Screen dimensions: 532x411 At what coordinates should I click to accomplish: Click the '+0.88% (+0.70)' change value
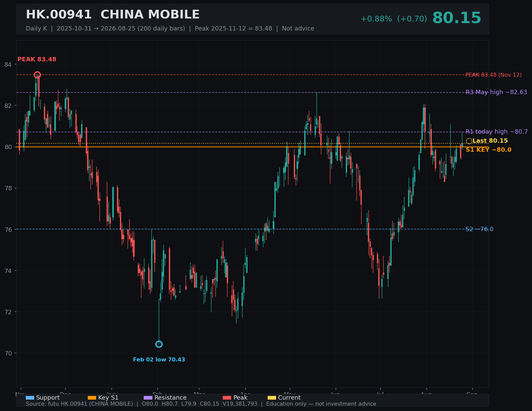pos(394,19)
